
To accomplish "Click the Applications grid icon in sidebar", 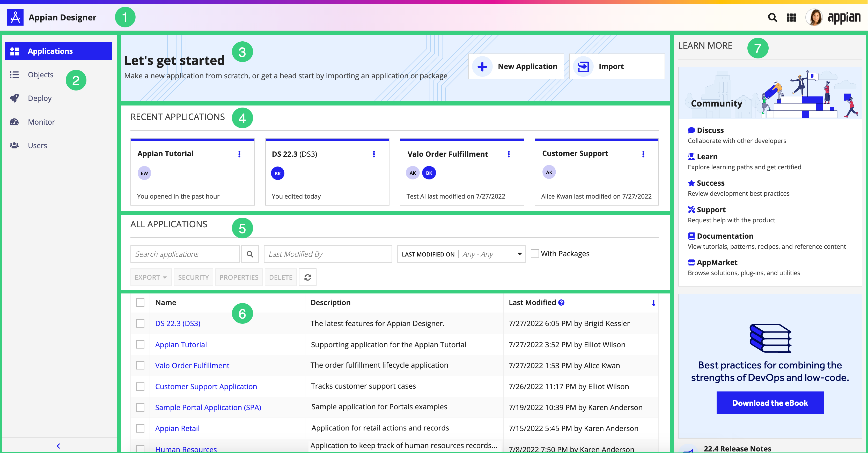I will pyautogui.click(x=14, y=51).
